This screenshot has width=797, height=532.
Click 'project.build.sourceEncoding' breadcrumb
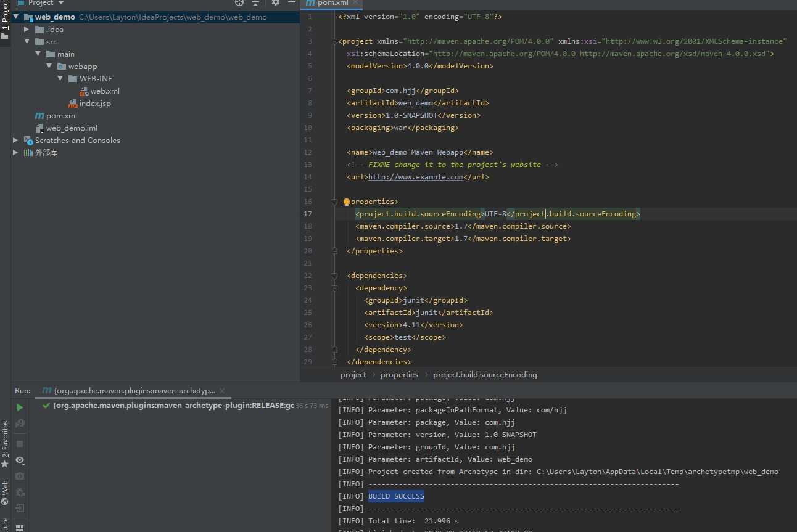click(485, 374)
